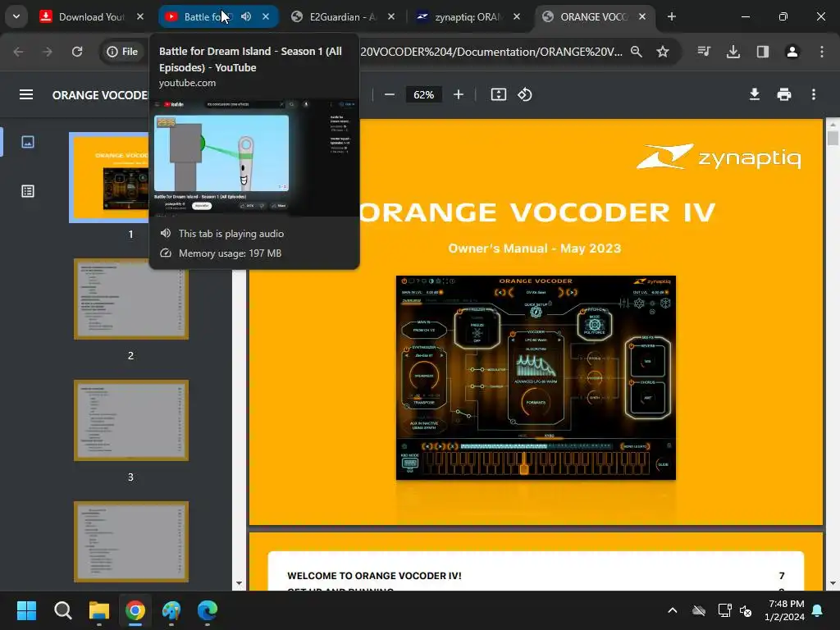Close the Battle for Dream Island tab

[266, 16]
